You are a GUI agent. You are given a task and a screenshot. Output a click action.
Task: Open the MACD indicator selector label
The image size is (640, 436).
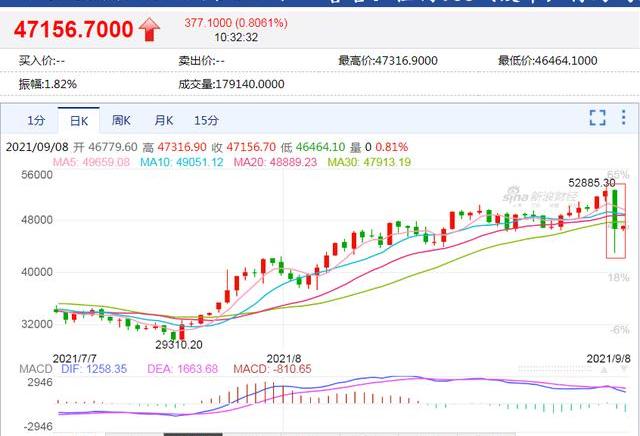(34, 369)
